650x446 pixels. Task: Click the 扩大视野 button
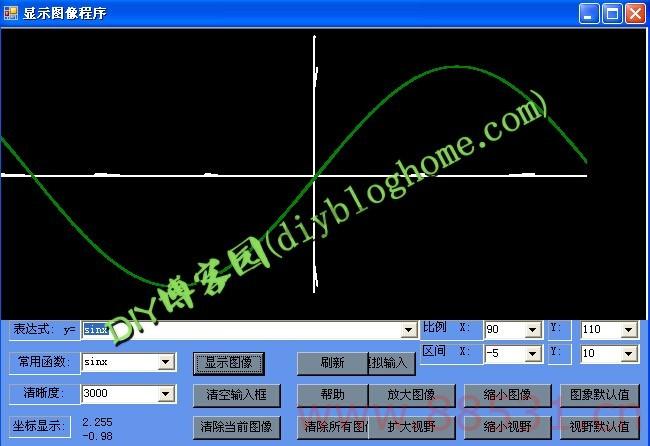pos(412,427)
